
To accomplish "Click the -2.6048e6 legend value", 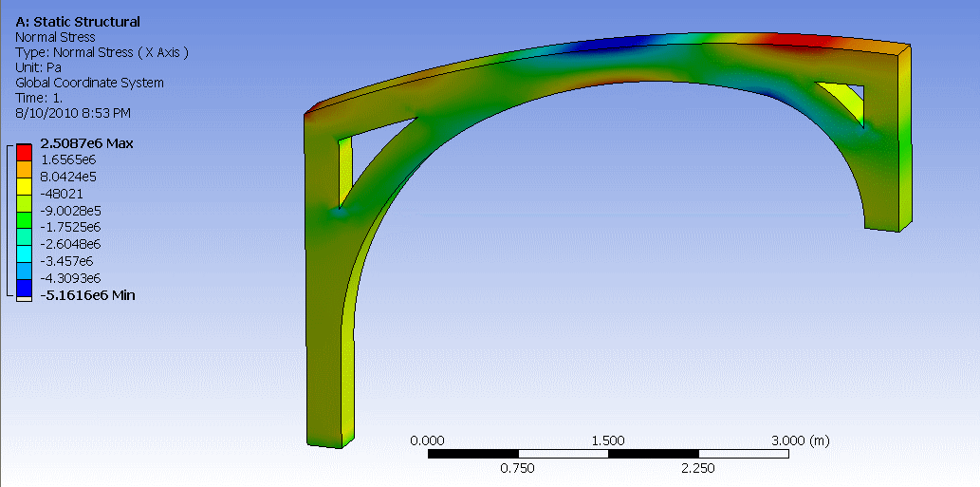I will [70, 244].
